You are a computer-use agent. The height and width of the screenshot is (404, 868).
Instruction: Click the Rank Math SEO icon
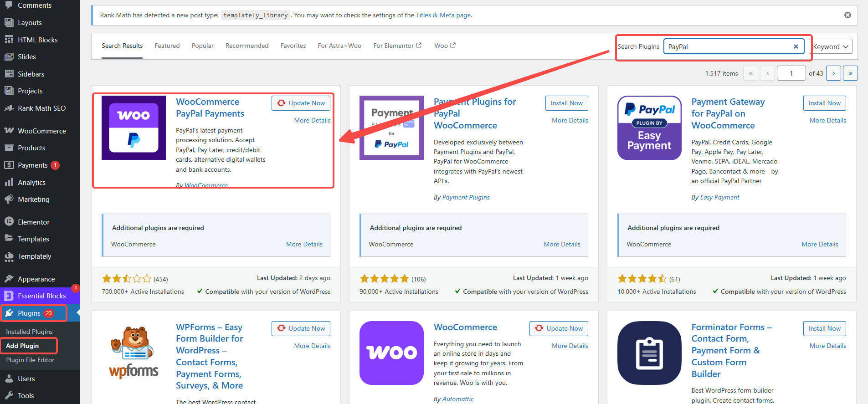(9, 108)
